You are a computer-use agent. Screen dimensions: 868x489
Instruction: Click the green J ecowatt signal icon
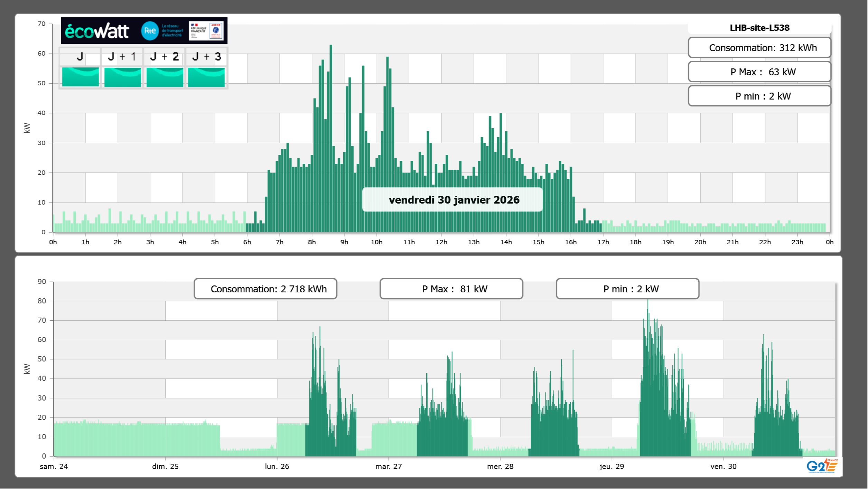(x=80, y=77)
